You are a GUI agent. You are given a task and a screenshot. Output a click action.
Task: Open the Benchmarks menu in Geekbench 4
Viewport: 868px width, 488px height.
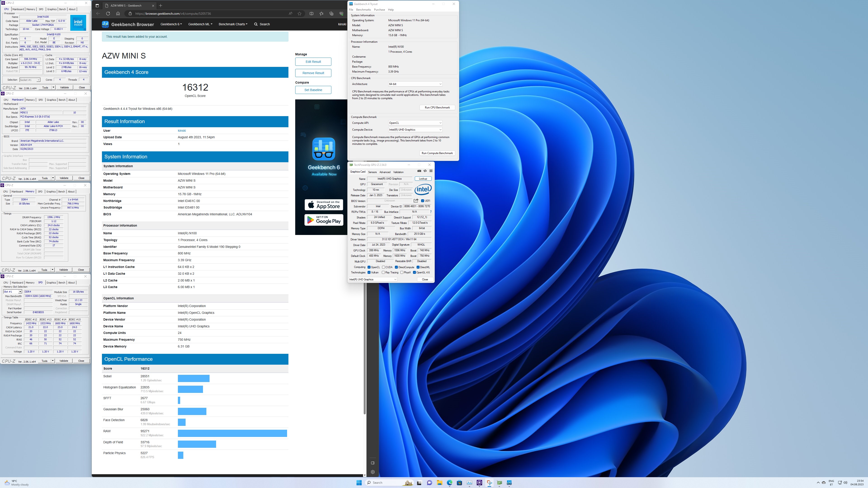click(363, 10)
